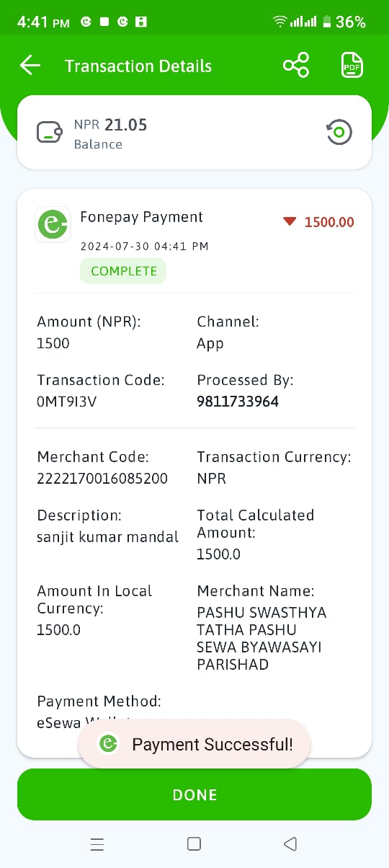Tap the Transaction Code 0MT9I3V
The image size is (389, 868).
tap(66, 402)
